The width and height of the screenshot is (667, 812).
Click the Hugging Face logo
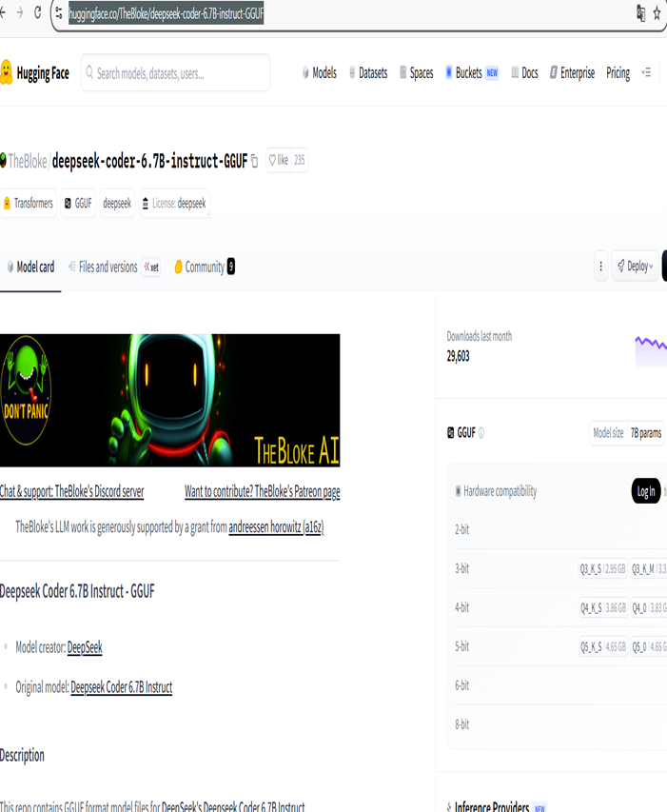34,73
